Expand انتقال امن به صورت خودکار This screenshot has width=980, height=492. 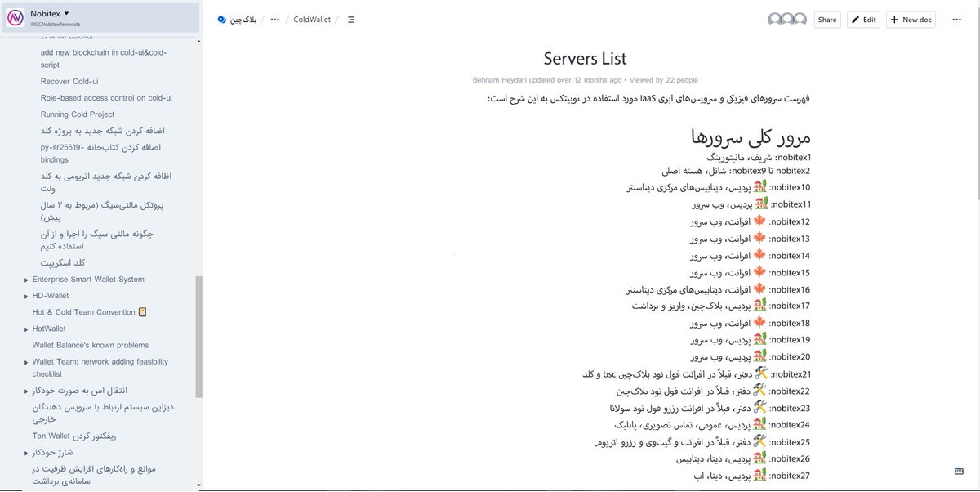(25, 391)
